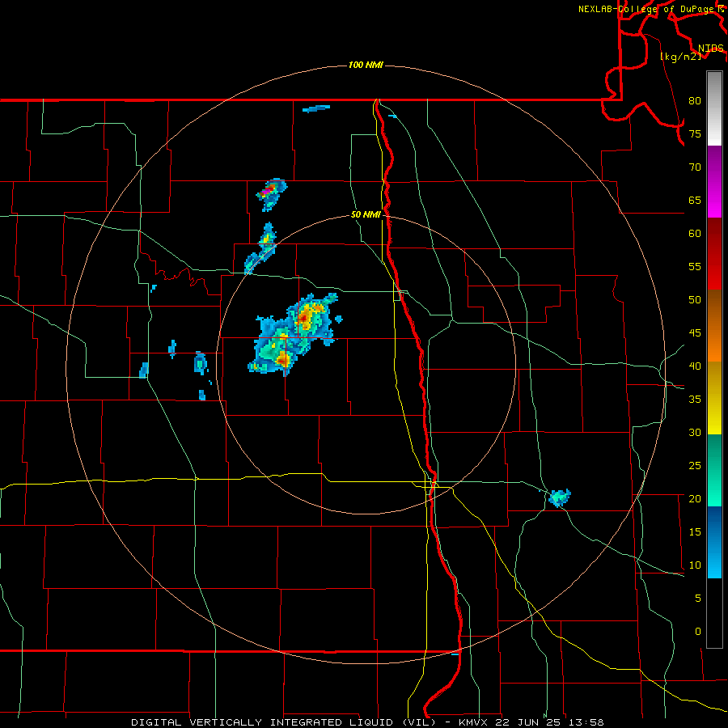Viewport: 728px width, 728px height.
Task: Click the storm cell on the 50 NMI ring
Action: tap(261, 250)
